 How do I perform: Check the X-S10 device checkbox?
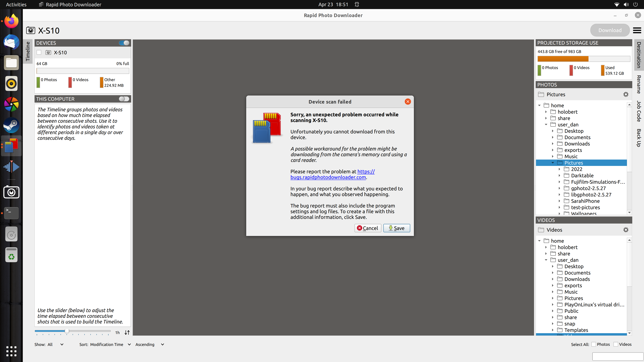click(x=39, y=52)
